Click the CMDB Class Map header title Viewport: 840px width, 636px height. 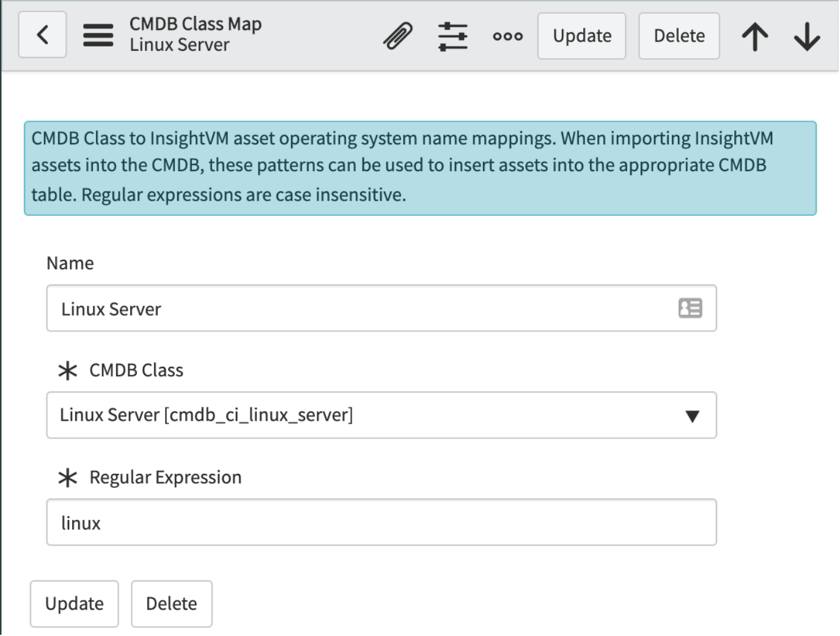pos(195,24)
